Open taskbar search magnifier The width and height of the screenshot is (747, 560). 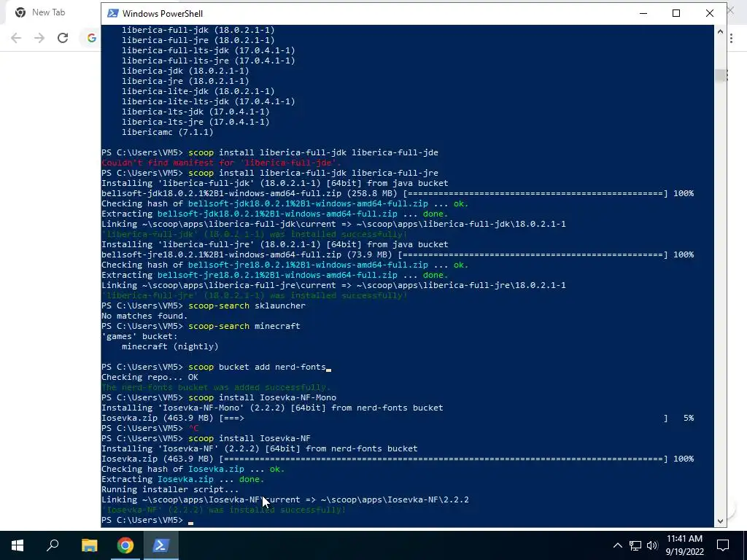[x=53, y=545]
